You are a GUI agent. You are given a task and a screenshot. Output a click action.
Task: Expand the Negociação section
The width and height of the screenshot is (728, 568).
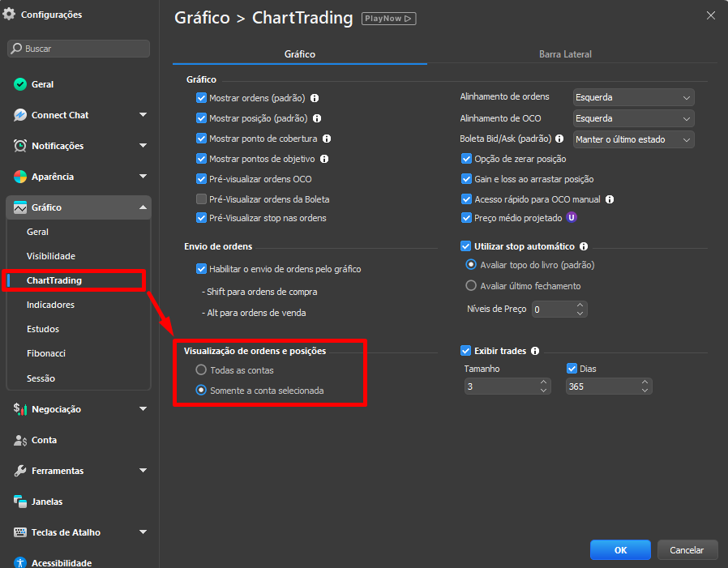click(x=143, y=409)
